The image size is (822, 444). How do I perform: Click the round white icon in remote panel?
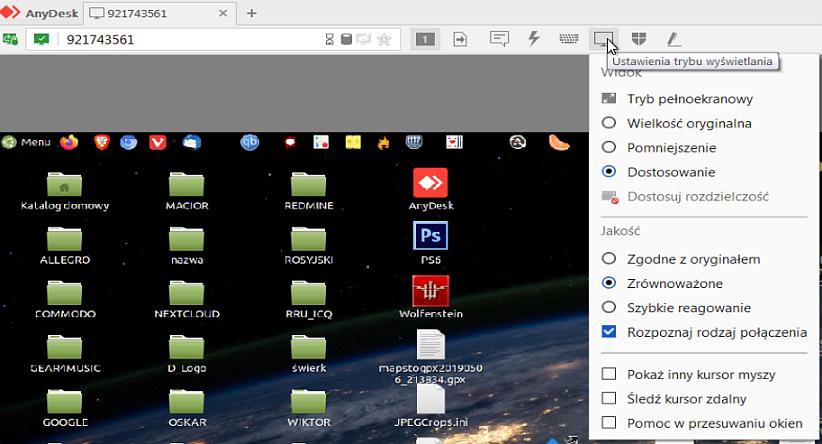pyautogui.click(x=518, y=142)
